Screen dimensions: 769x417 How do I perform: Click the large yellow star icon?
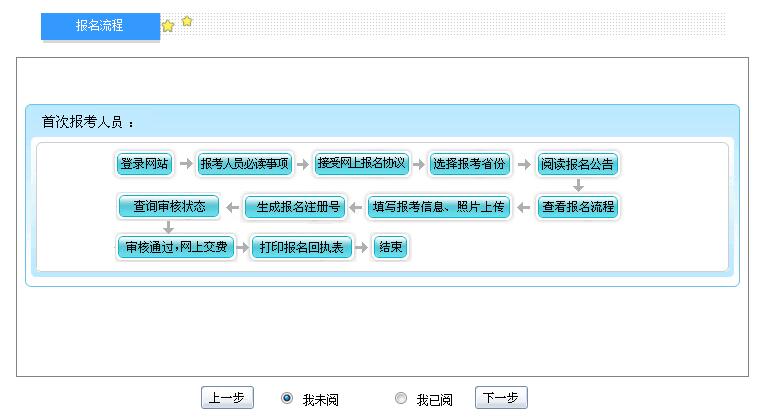coord(168,26)
